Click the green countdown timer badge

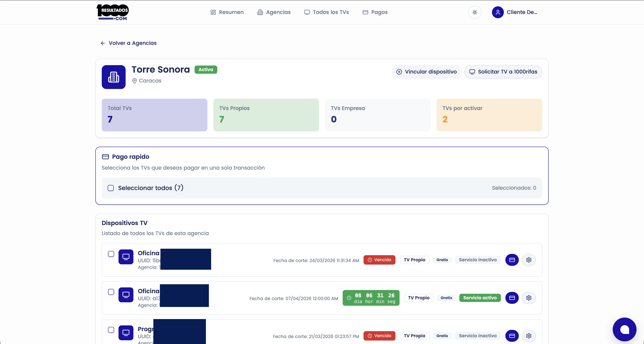point(371,298)
